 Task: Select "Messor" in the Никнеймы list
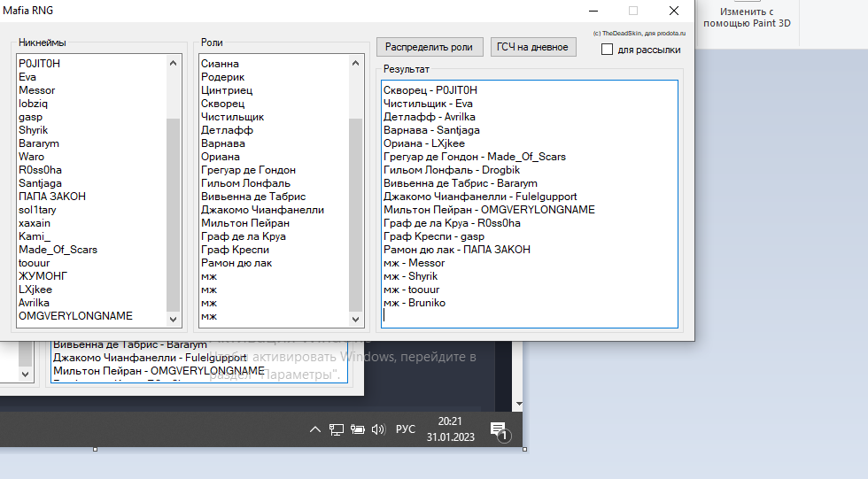tap(37, 90)
